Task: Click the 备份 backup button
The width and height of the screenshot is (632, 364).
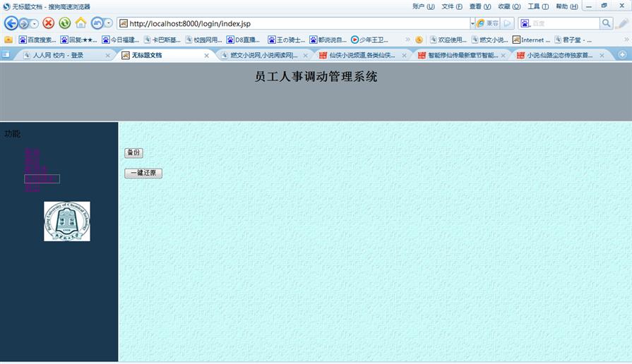Action: tap(133, 152)
